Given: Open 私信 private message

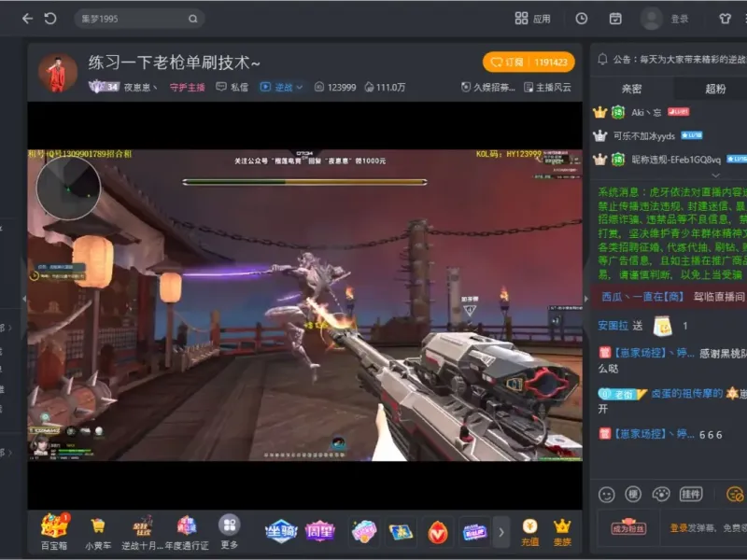Looking at the screenshot, I should click(x=233, y=87).
